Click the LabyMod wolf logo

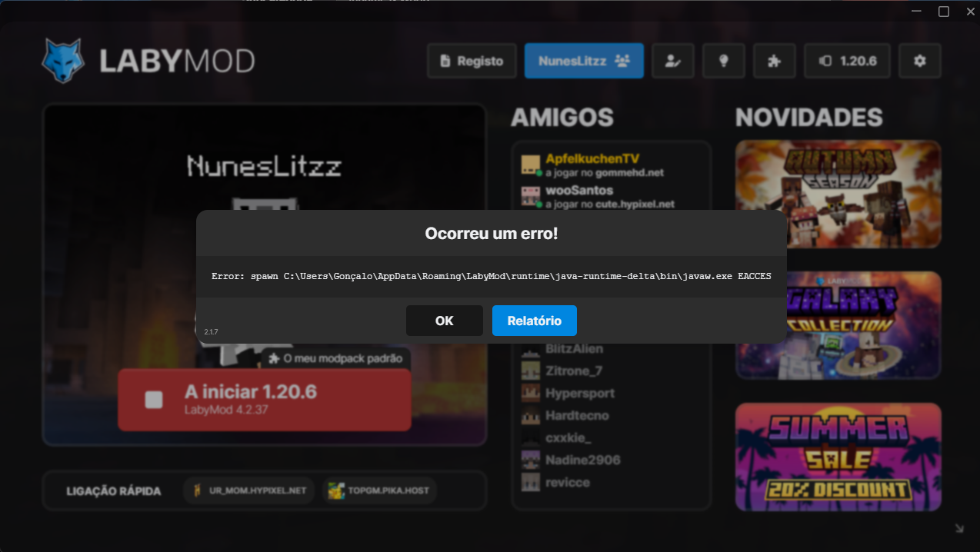(64, 61)
